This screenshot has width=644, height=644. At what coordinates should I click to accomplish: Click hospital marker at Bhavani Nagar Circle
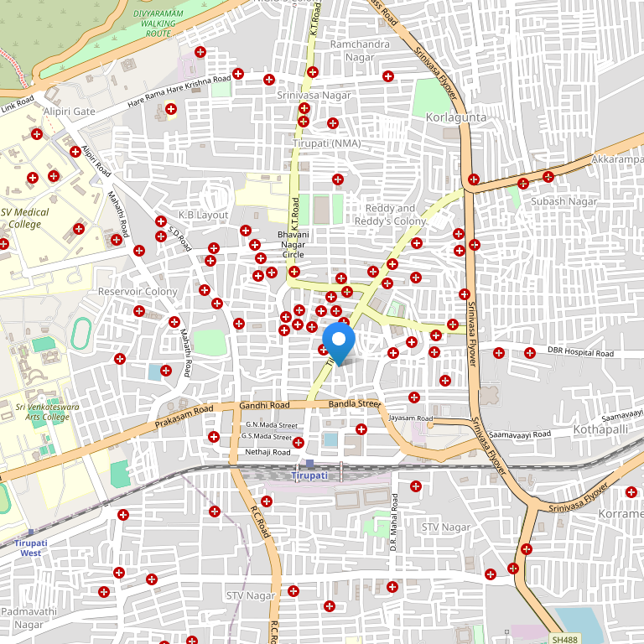293,271
